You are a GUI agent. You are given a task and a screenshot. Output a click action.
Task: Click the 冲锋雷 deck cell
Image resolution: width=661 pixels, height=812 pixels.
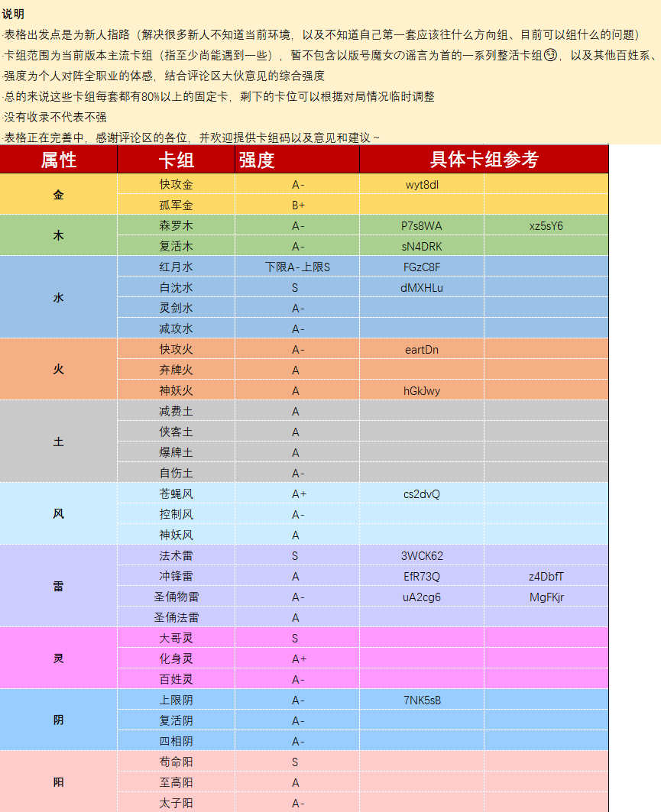pos(176,576)
